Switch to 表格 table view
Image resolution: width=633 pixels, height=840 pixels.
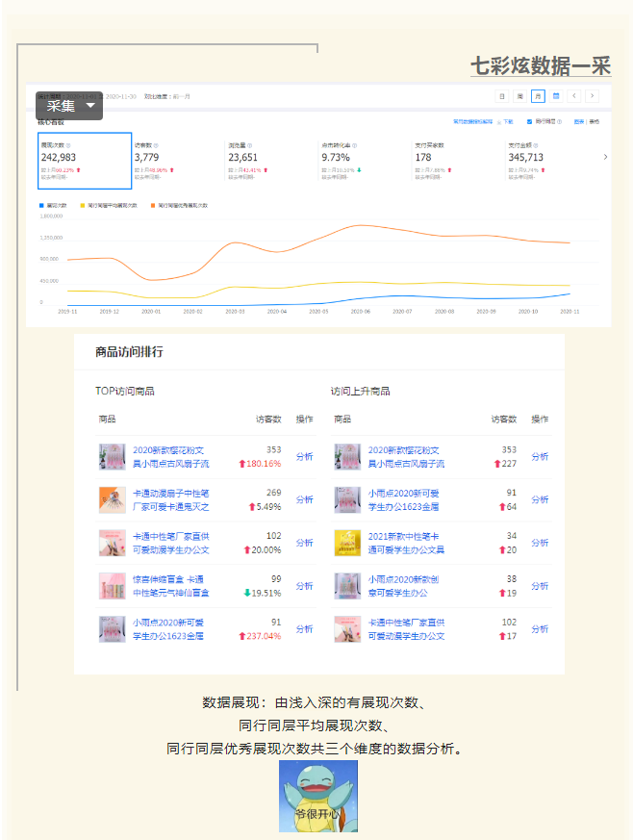pyautogui.click(x=594, y=122)
